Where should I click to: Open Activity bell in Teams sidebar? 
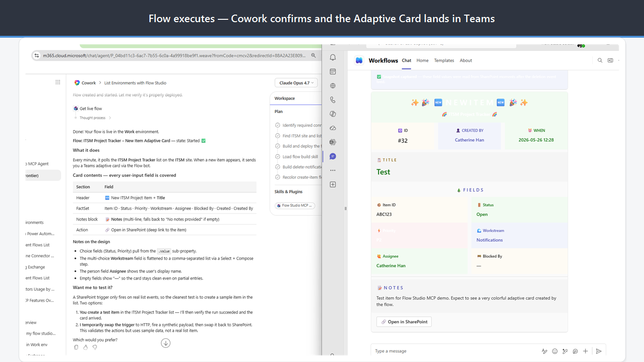point(333,58)
